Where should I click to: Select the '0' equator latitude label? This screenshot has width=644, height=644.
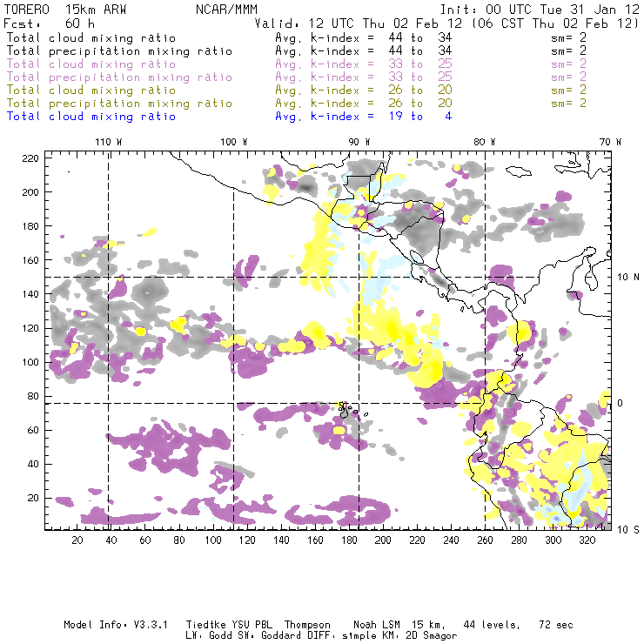[x=621, y=403]
